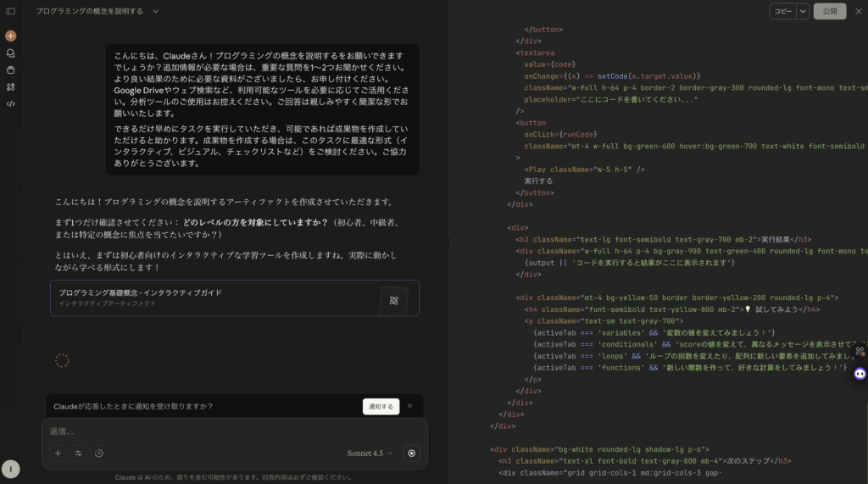Click the 返信 message input field
Viewport: 868px width, 484px height.
pos(229,431)
